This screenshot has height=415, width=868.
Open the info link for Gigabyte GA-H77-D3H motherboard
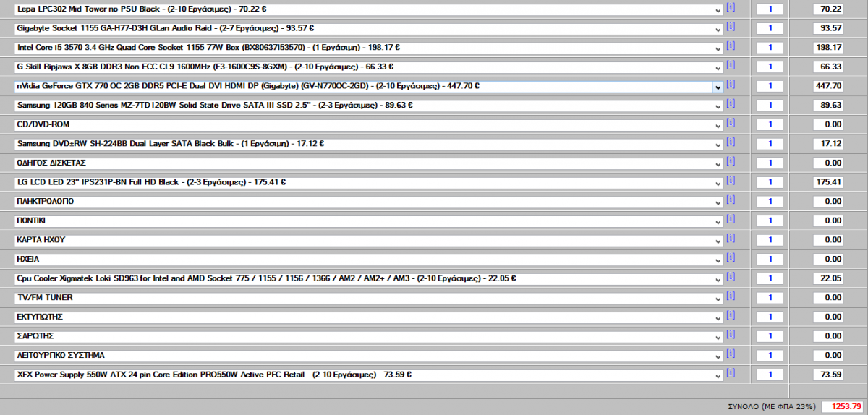[731, 27]
